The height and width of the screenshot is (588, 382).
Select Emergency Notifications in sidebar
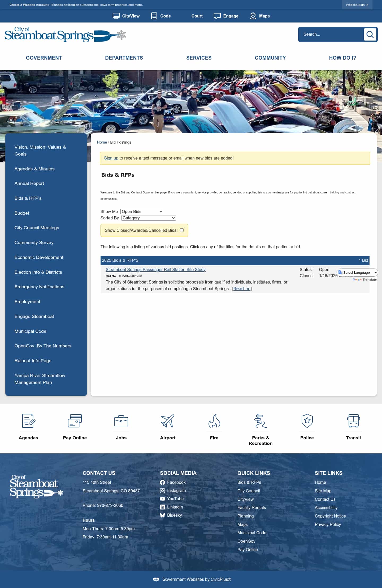(39, 287)
